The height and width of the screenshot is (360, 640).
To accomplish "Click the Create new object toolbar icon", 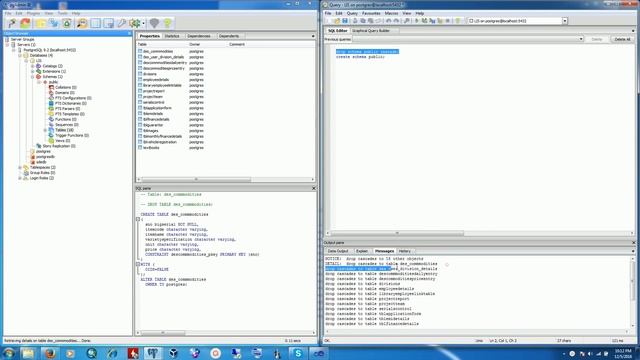I will pos(53,23).
